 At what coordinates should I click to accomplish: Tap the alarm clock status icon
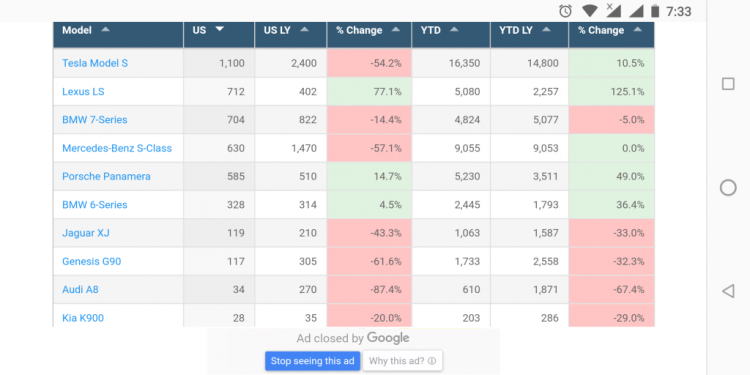tap(565, 11)
